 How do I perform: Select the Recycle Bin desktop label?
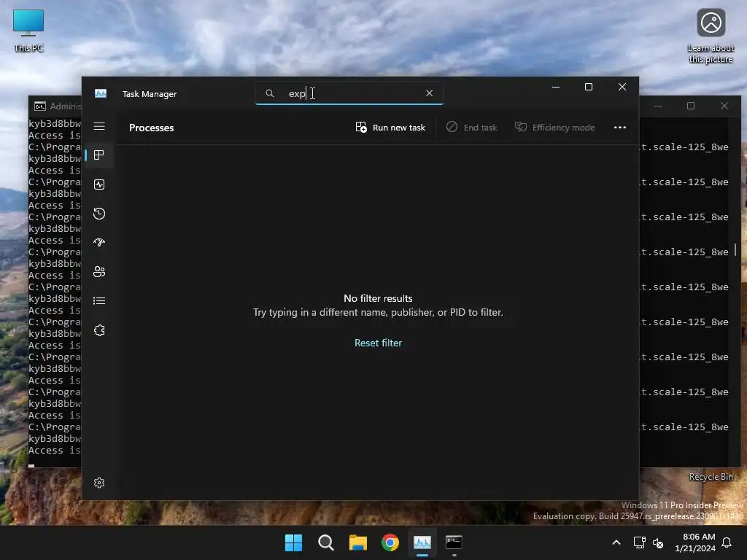pyautogui.click(x=711, y=477)
